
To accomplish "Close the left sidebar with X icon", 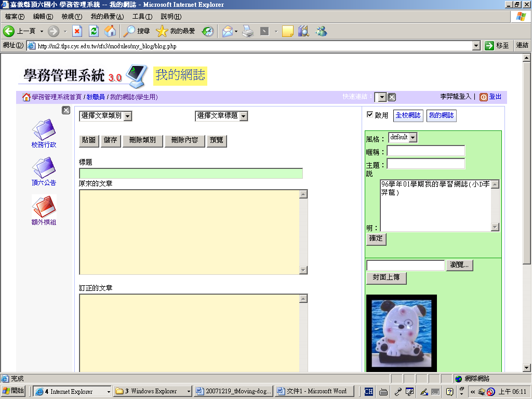I will pos(66,110).
